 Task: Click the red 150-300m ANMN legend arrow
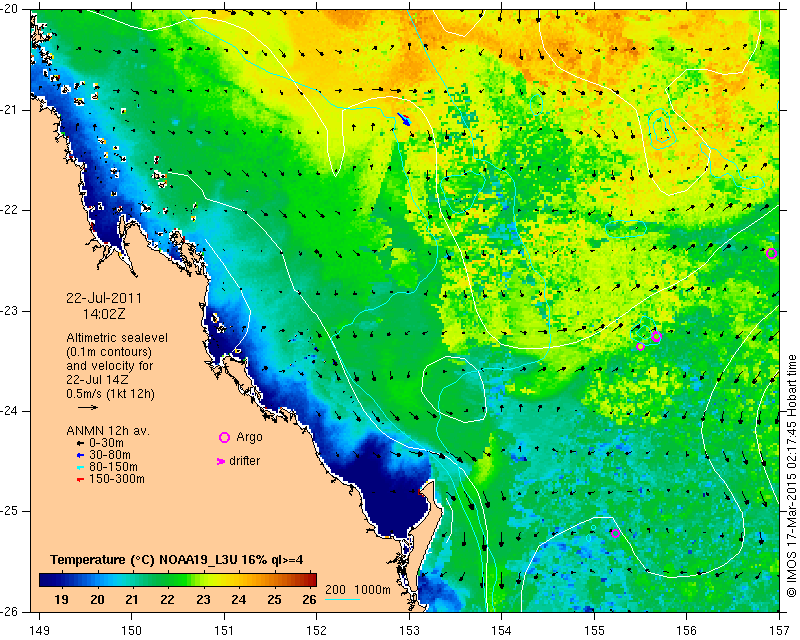[x=80, y=480]
